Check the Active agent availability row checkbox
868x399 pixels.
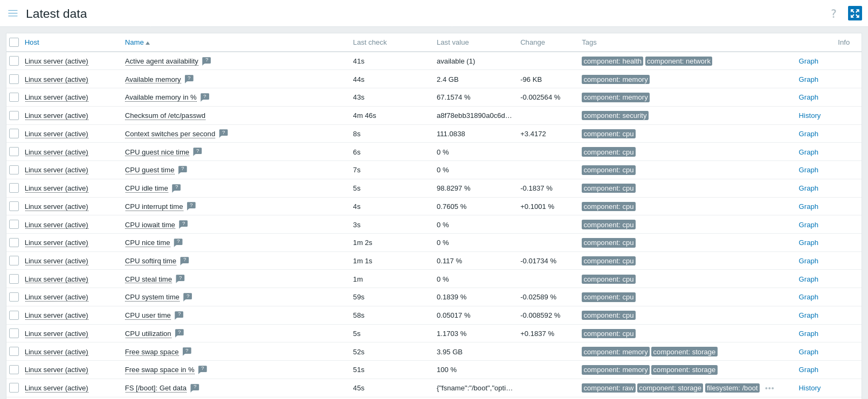point(14,61)
